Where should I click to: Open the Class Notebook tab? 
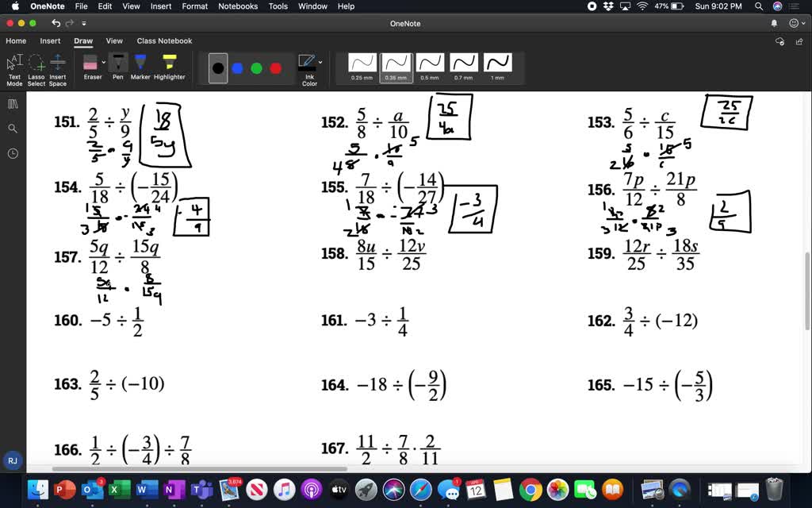tap(164, 40)
